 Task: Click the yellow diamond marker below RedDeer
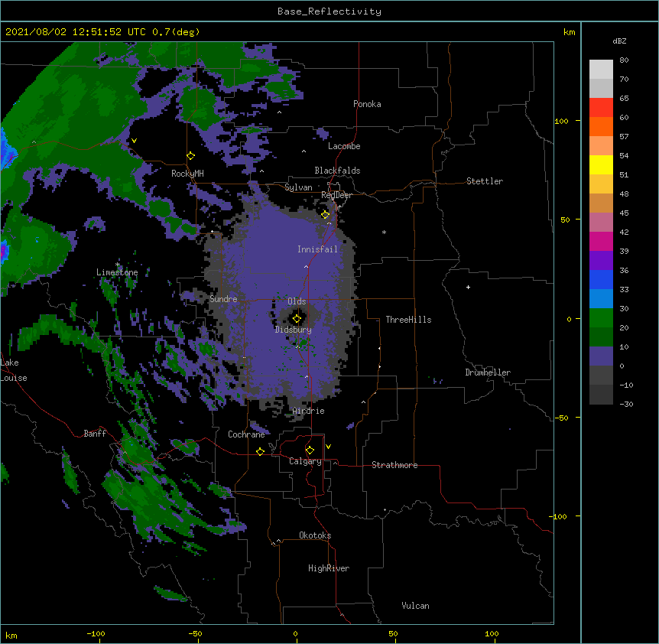click(x=325, y=215)
